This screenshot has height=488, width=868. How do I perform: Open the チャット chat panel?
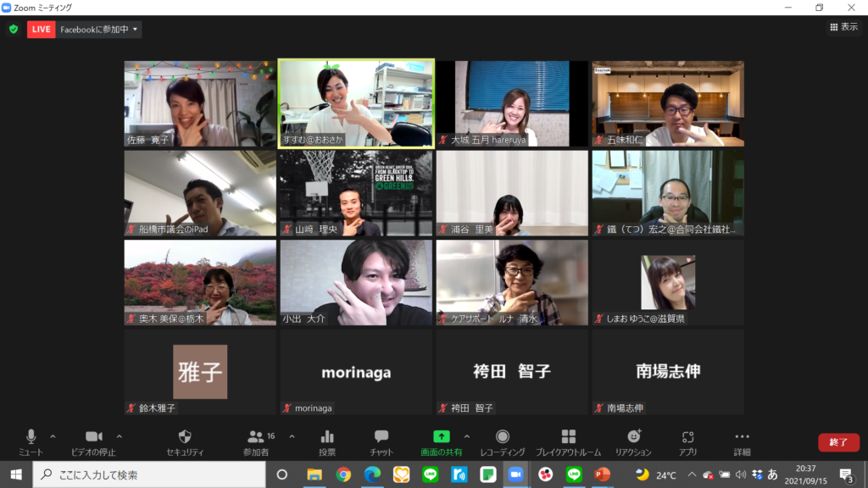(381, 441)
